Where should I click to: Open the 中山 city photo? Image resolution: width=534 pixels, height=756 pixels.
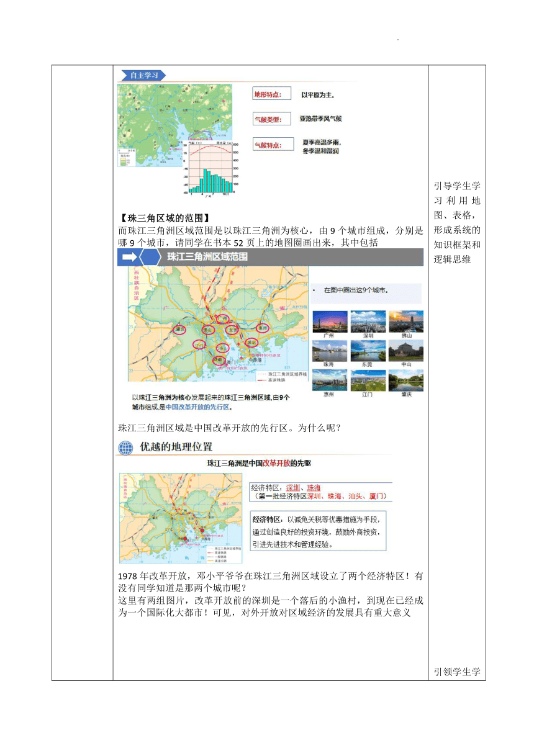(406, 350)
